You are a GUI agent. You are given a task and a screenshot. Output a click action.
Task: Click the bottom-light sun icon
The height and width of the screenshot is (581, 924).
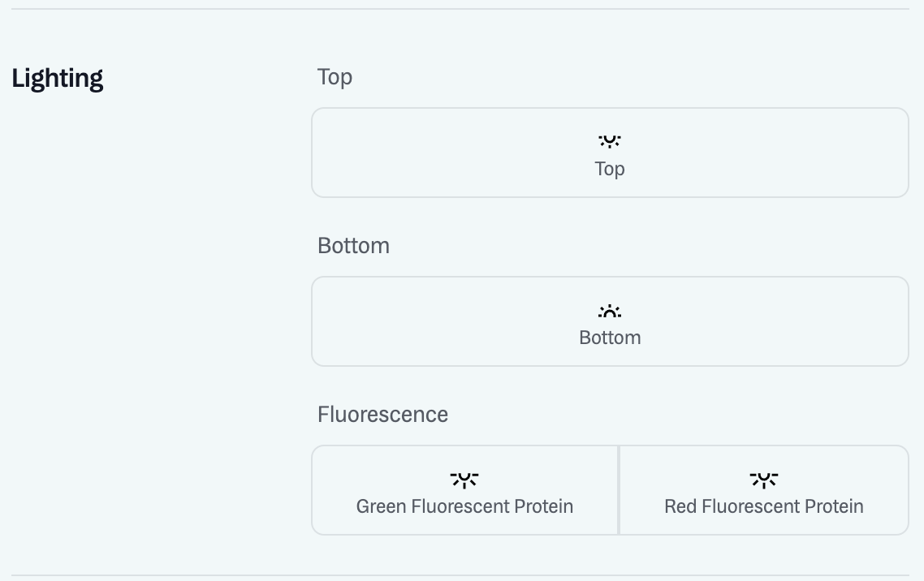[x=610, y=311]
